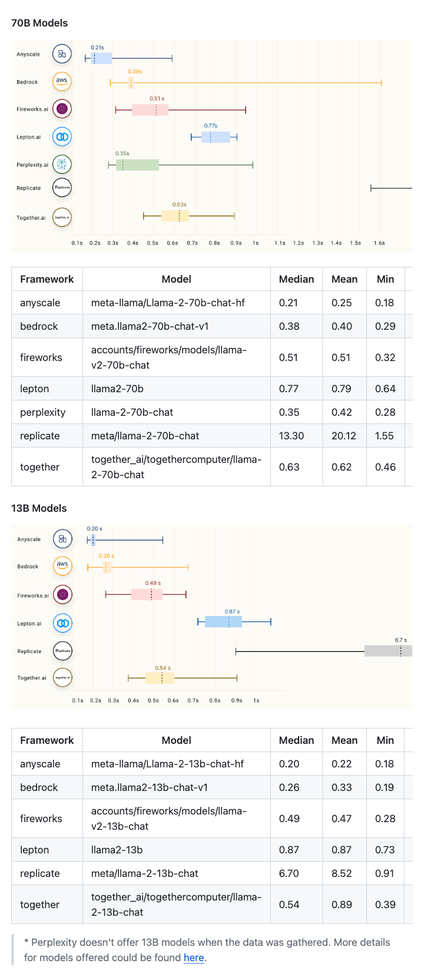Select the meta.llama2-70b-chat-v1 model cell

coord(150,326)
